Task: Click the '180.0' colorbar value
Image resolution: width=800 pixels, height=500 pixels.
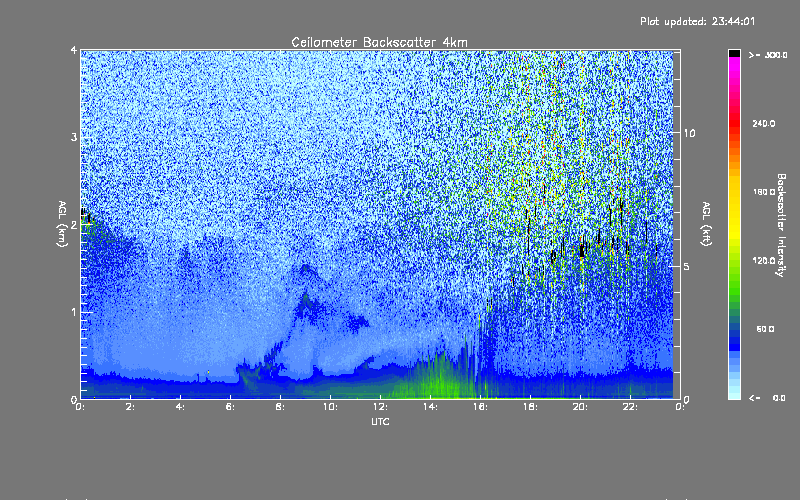Action: (764, 192)
